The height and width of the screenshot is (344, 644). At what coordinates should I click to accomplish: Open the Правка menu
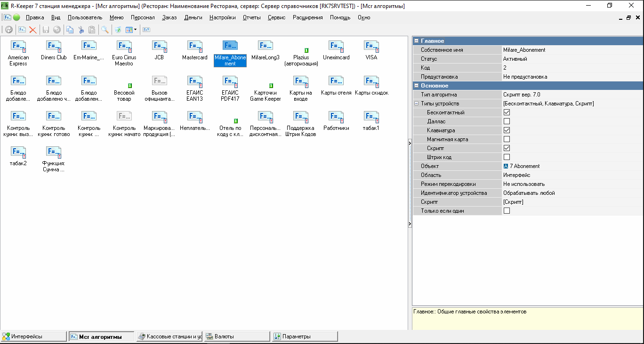click(35, 17)
